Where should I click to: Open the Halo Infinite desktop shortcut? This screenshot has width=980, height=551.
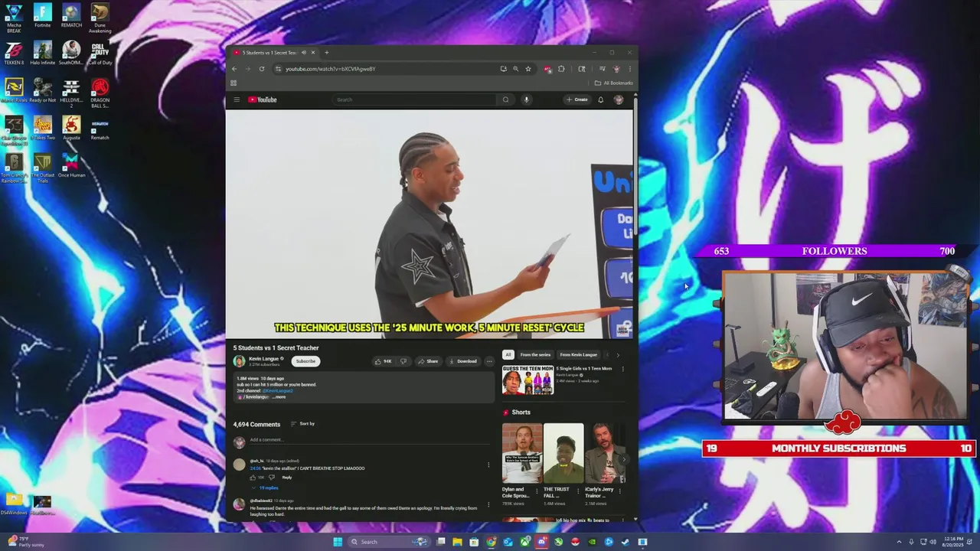click(x=43, y=54)
